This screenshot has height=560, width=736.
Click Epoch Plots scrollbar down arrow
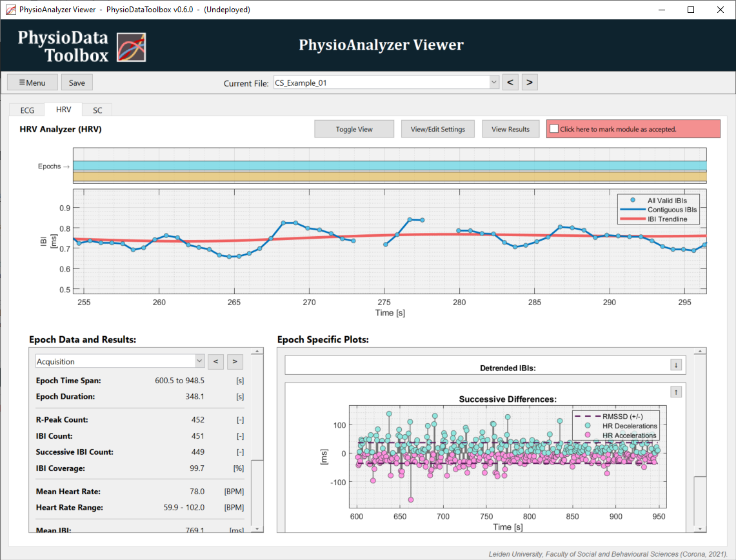pyautogui.click(x=700, y=529)
